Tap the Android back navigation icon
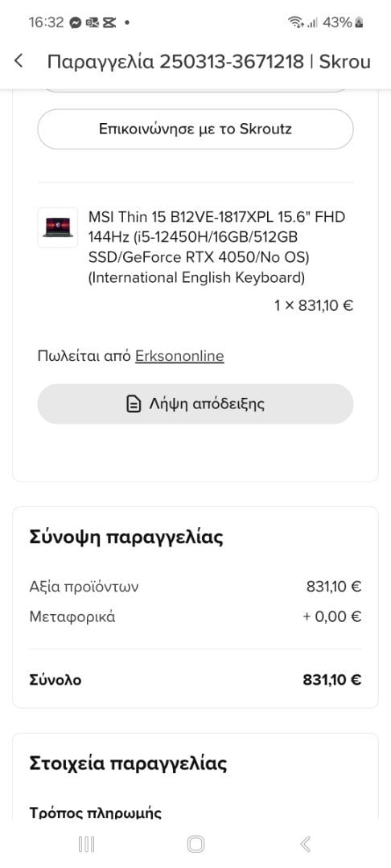Viewport: 391px width, 868px height. click(305, 844)
